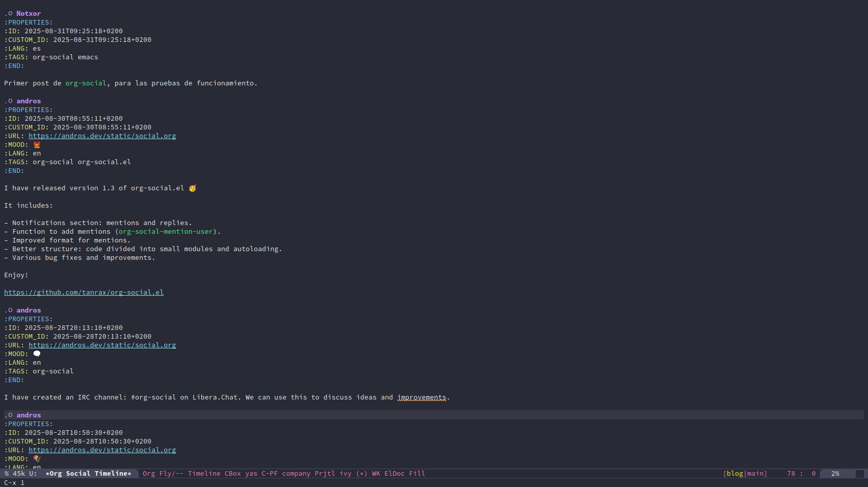Screen dimensions: 868x487
Task: Click the 2% scroll position indicator
Action: click(x=835, y=474)
